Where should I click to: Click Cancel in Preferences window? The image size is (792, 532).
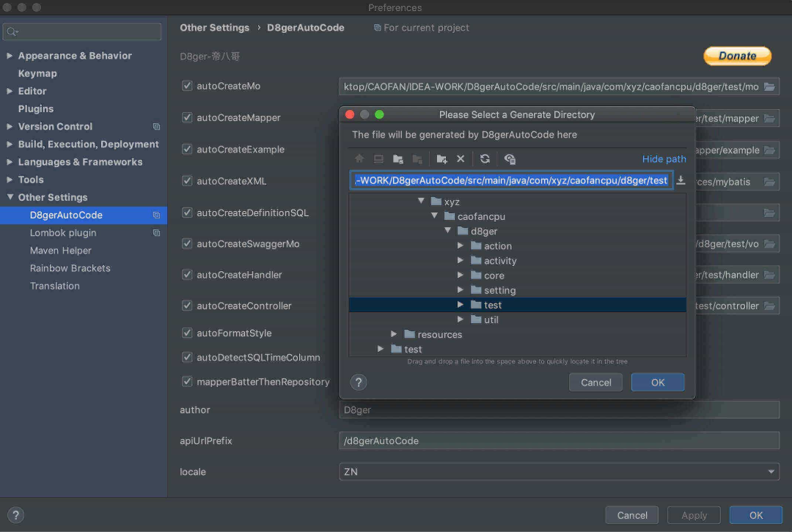632,515
